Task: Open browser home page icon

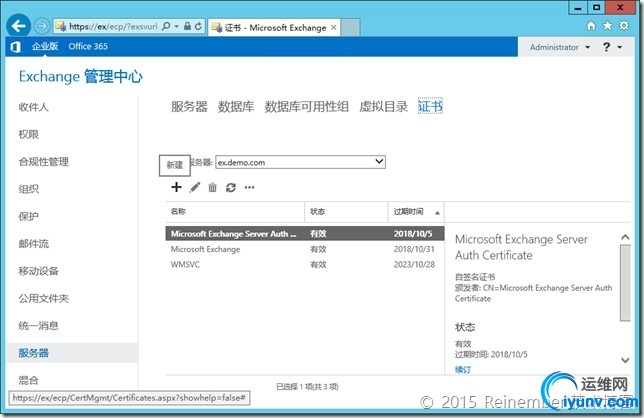Action: coord(591,26)
